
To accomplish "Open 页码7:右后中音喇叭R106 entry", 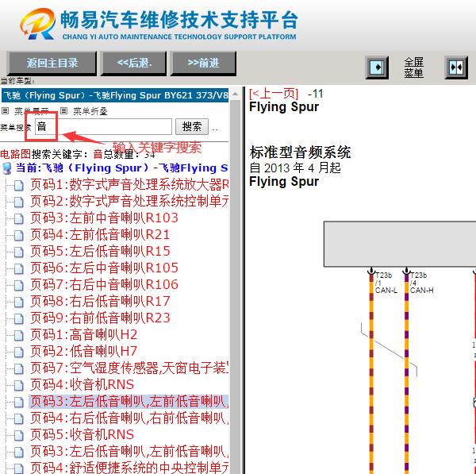I will click(104, 284).
